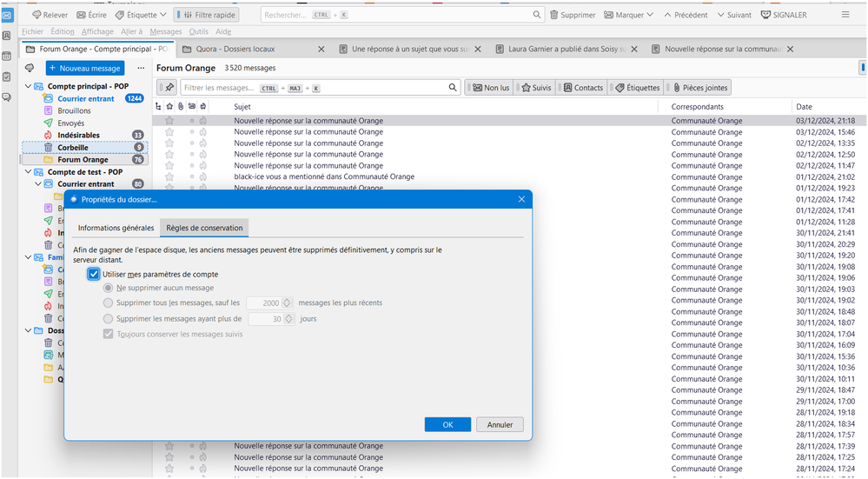This screenshot has width=868, height=479.
Task: Close the Une réponse à un sujet tab
Action: 478,50
